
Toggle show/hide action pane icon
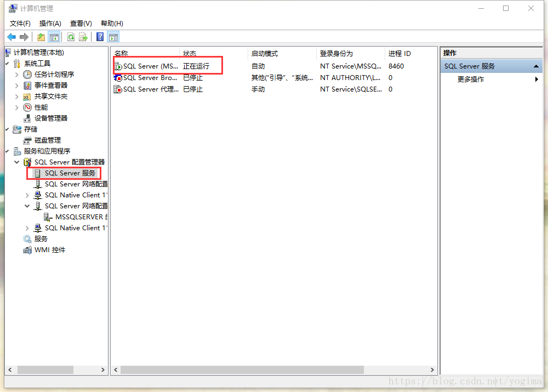[x=113, y=37]
